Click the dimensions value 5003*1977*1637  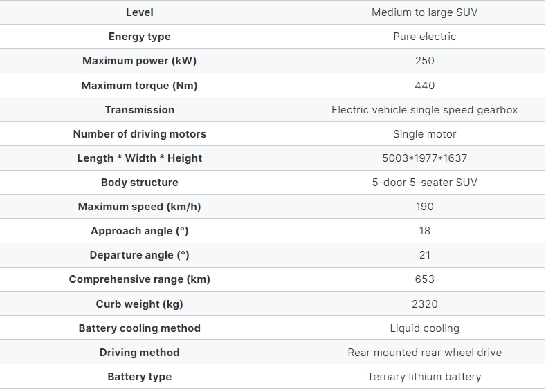[x=424, y=158]
